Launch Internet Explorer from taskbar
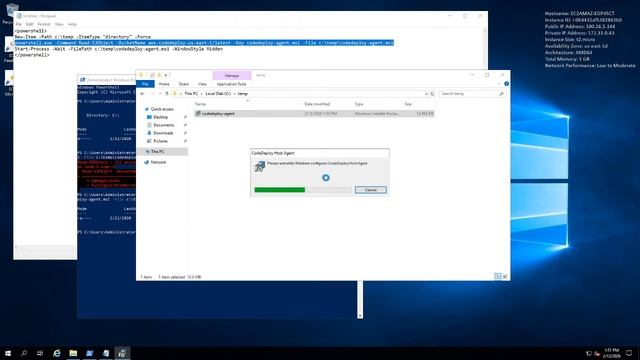640x360 pixels. click(57, 353)
